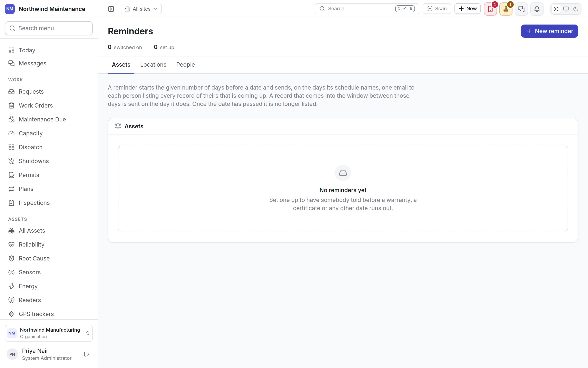Open Capacity in the sidebar
Screen dimensions: 588x368
[x=49, y=133]
